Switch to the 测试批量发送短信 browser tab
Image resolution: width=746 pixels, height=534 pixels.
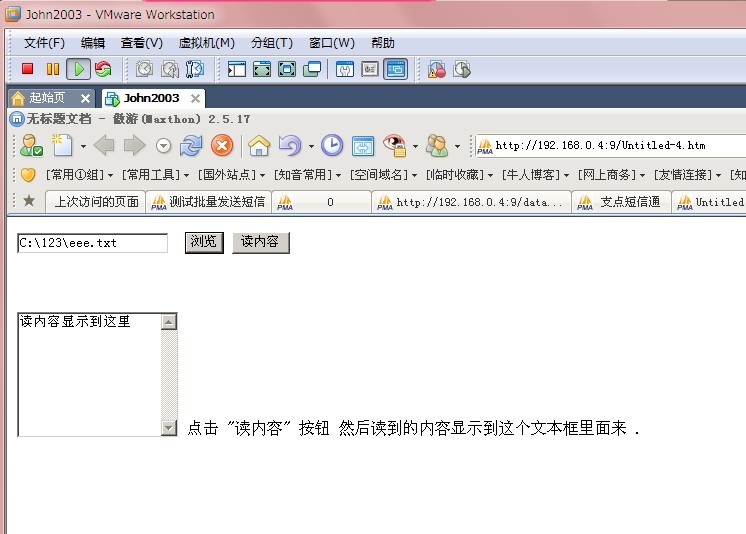pyautogui.click(x=208, y=202)
